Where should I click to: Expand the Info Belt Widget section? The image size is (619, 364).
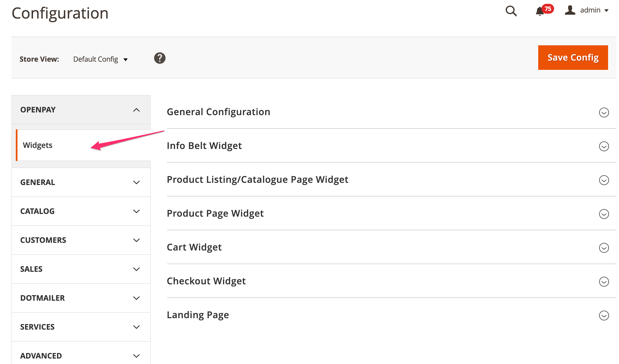pyautogui.click(x=604, y=146)
